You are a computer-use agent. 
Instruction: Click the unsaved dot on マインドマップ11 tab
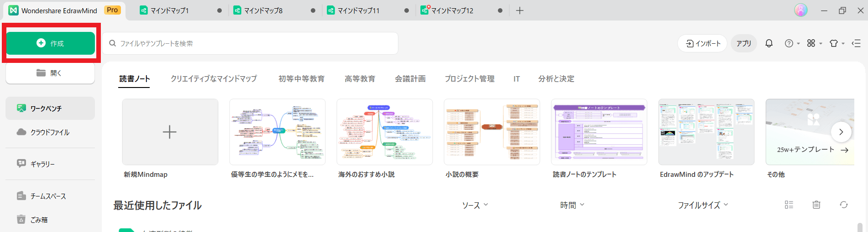(x=407, y=10)
